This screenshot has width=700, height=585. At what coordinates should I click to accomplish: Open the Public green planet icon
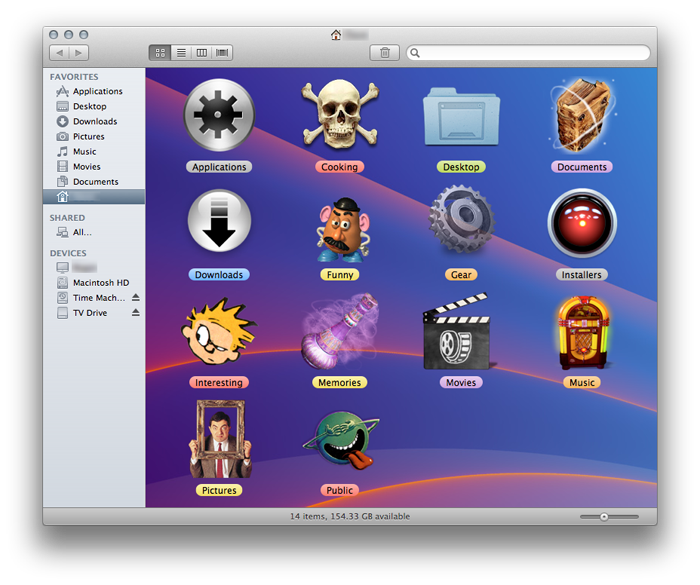click(x=342, y=440)
